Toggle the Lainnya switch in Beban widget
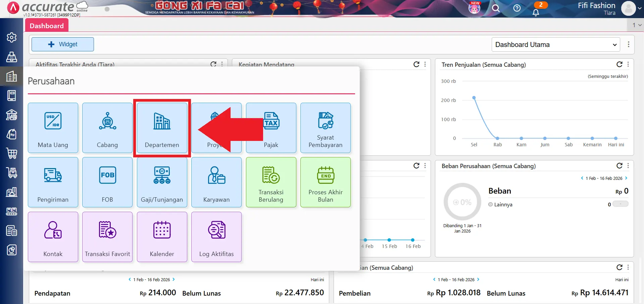This screenshot has width=644, height=304. tap(620, 204)
